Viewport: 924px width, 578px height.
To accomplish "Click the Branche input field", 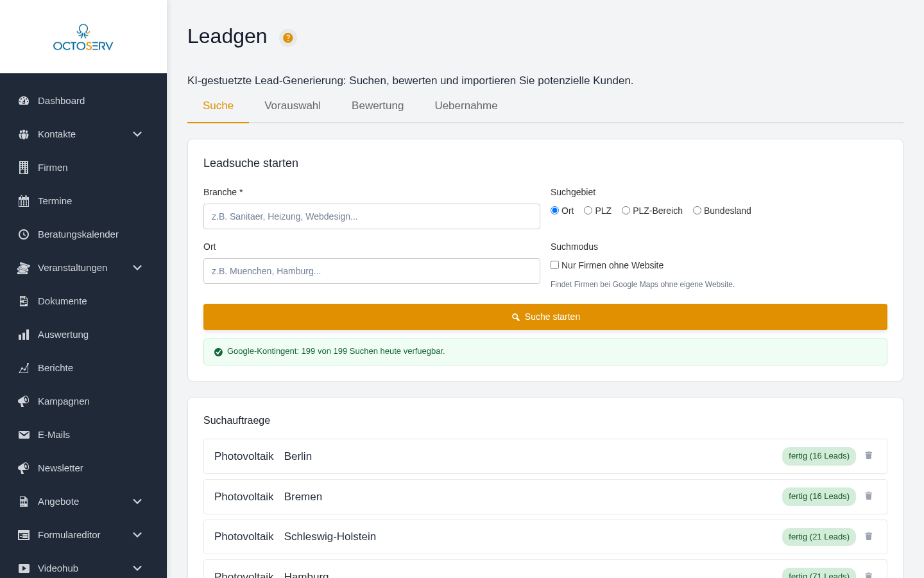I will (x=372, y=216).
